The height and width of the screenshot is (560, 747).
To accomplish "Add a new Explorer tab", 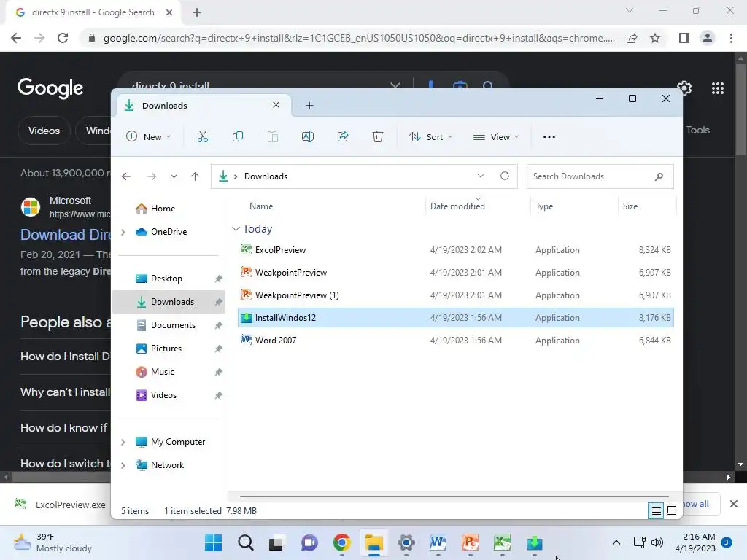I will pos(309,105).
